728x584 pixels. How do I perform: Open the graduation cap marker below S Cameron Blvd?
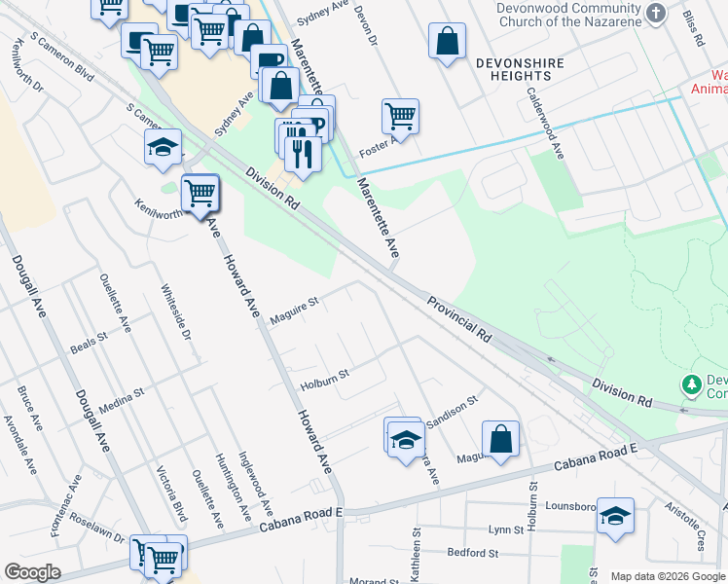163,149
